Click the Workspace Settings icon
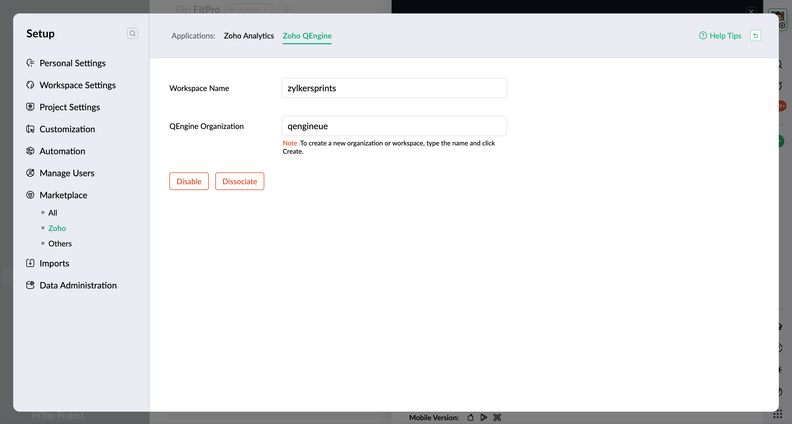 [30, 85]
